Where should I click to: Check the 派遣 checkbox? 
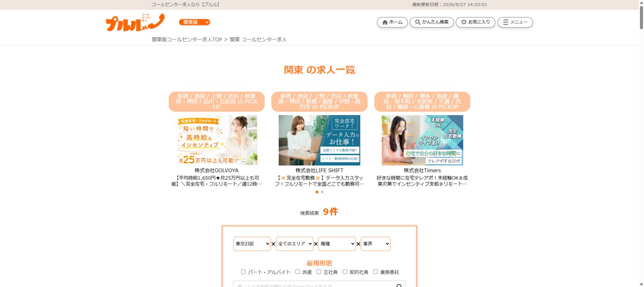click(x=297, y=272)
